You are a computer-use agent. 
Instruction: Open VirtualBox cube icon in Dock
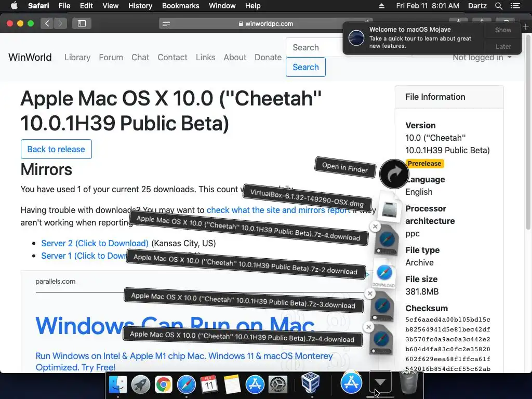click(x=311, y=382)
